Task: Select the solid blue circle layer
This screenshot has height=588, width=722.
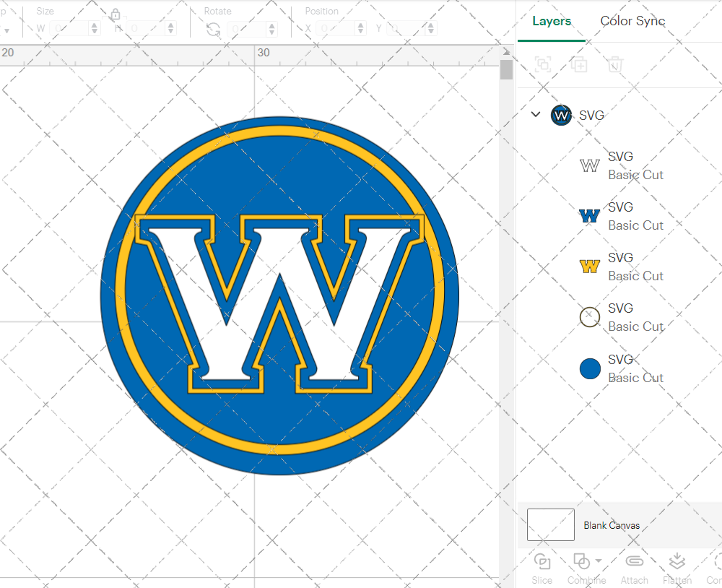Action: point(622,368)
